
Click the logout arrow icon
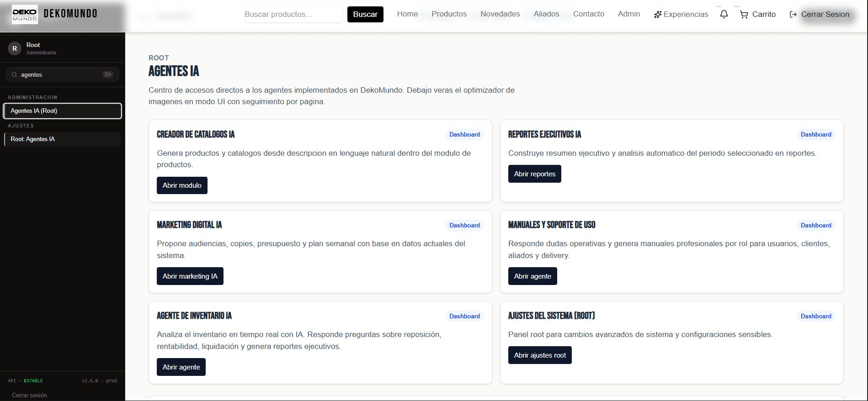pos(793,15)
